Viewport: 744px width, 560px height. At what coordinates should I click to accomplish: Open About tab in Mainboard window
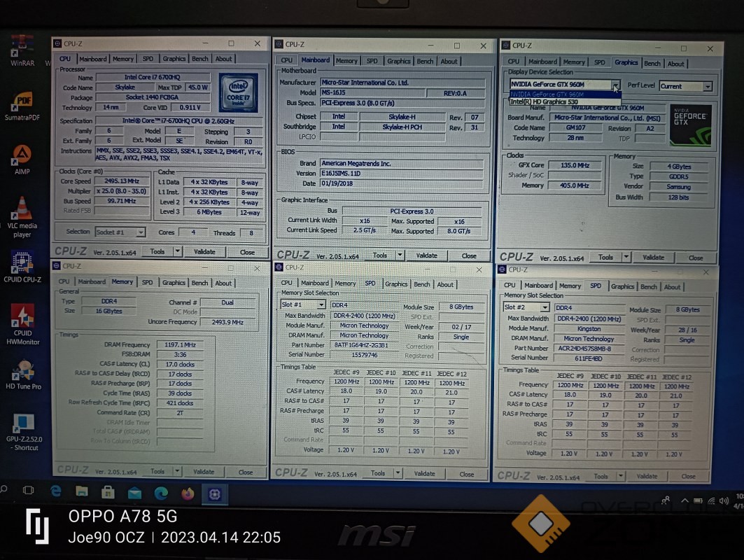449,61
